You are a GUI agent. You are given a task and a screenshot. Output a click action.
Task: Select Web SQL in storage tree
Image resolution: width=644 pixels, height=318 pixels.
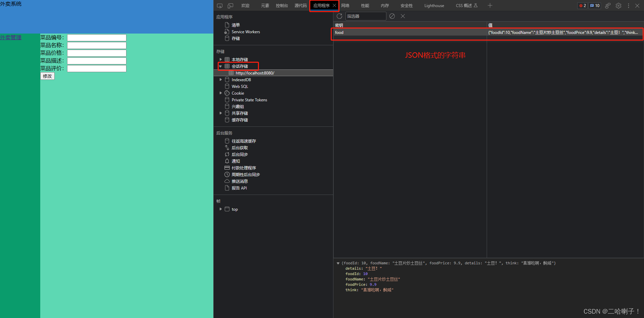[x=240, y=86]
